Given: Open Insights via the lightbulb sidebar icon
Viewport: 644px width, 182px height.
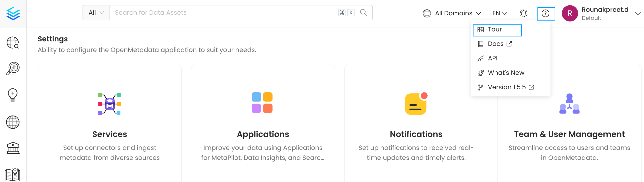Looking at the screenshot, I should (12, 95).
